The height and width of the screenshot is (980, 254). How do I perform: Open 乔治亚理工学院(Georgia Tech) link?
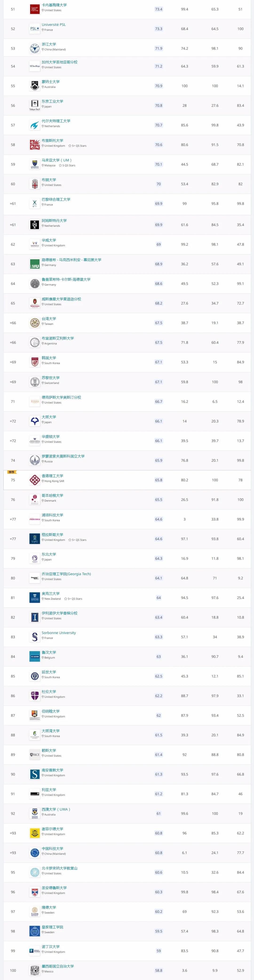[66, 574]
